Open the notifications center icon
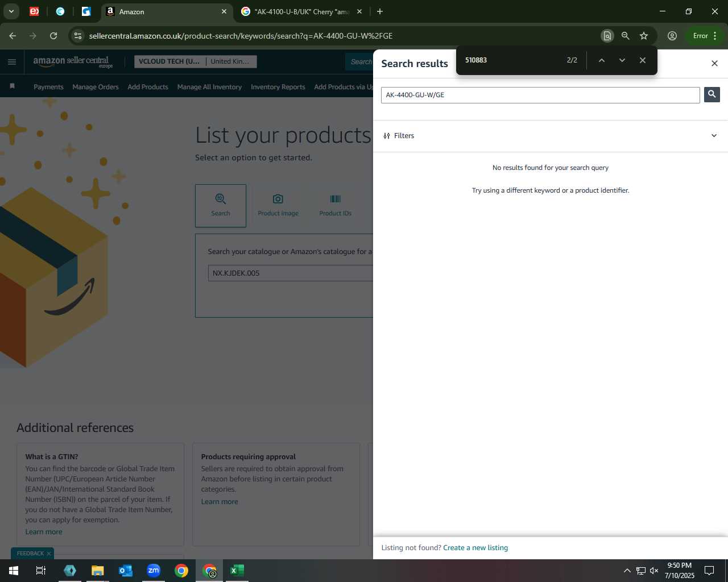 709,571
